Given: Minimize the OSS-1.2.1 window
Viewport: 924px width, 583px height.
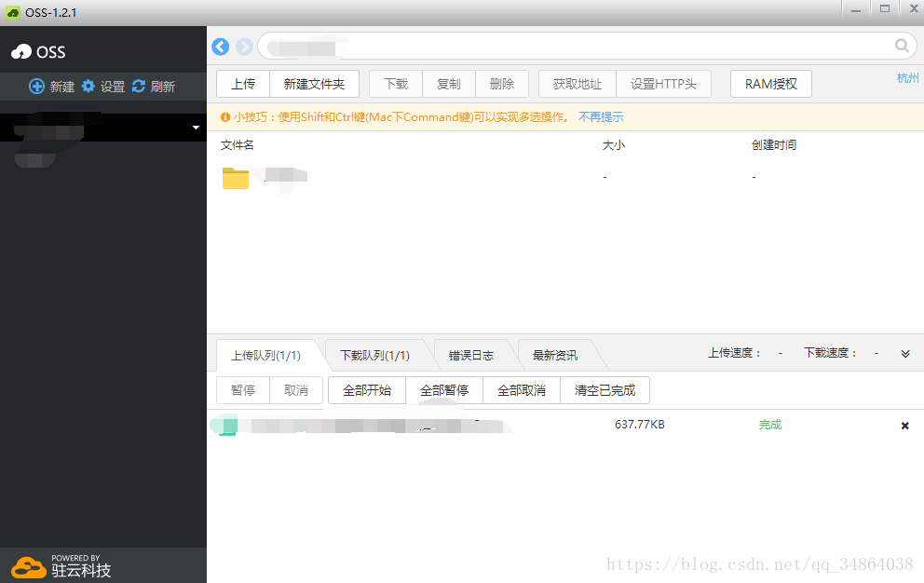Looking at the screenshot, I should tap(856, 9).
